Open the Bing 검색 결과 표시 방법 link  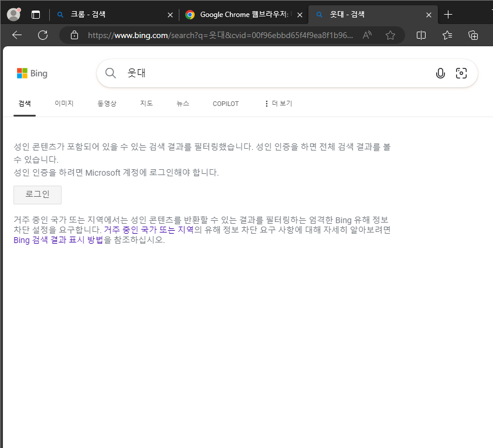coord(59,240)
